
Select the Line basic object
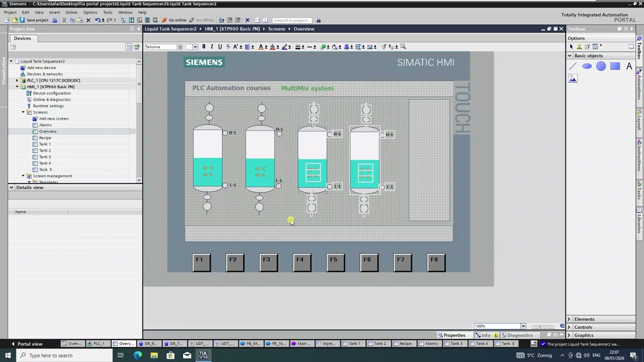pyautogui.click(x=573, y=66)
